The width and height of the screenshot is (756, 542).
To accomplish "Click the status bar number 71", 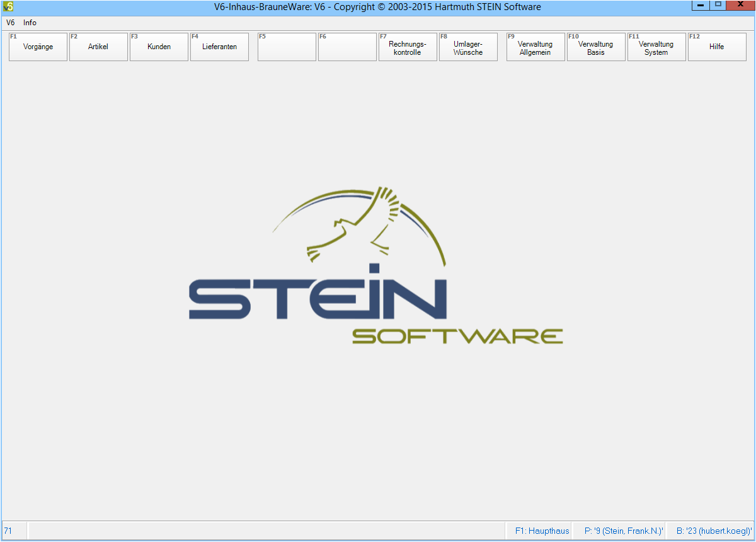I will 8,531.
